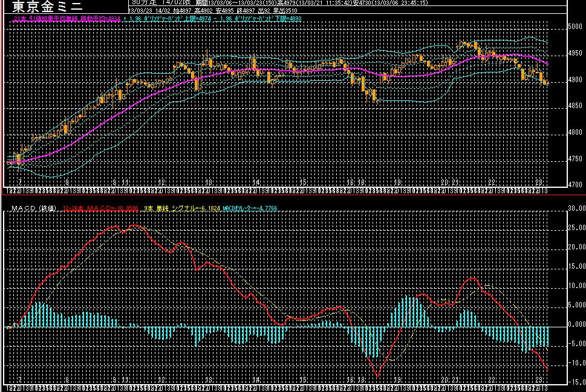Click the 0.00 MACD axis label
The height and width of the screenshot is (392, 586).
578,324
